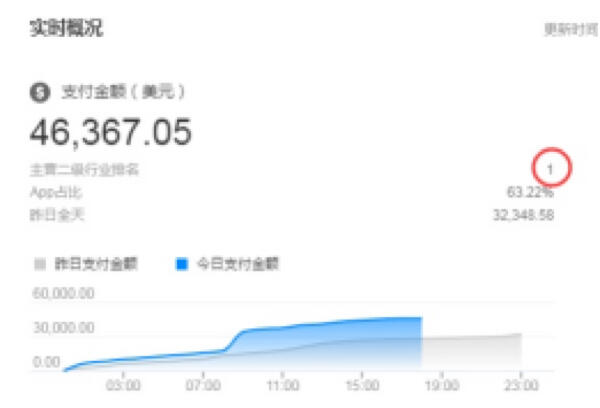This screenshot has height=408, width=600.
Task: Click the 19:00 time axis label
Action: tap(442, 385)
